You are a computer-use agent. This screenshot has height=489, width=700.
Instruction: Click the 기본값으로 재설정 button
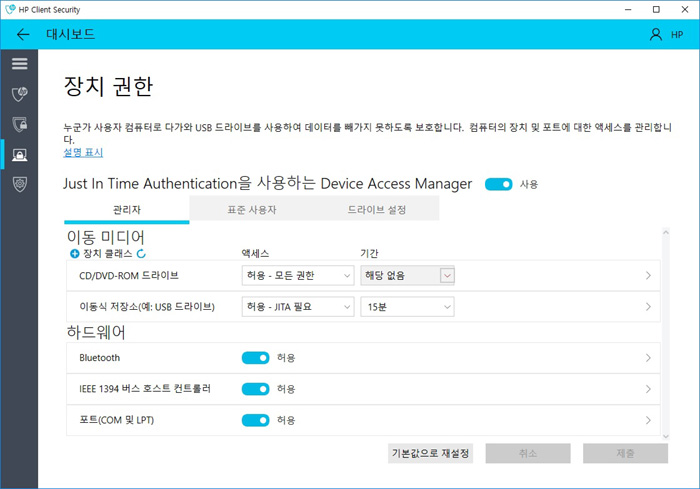430,453
